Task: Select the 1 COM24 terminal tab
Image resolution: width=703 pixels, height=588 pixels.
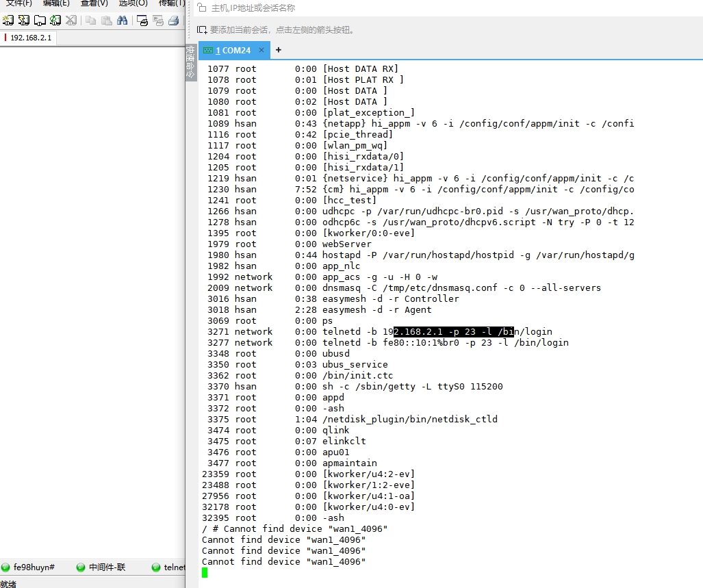Action: click(233, 50)
